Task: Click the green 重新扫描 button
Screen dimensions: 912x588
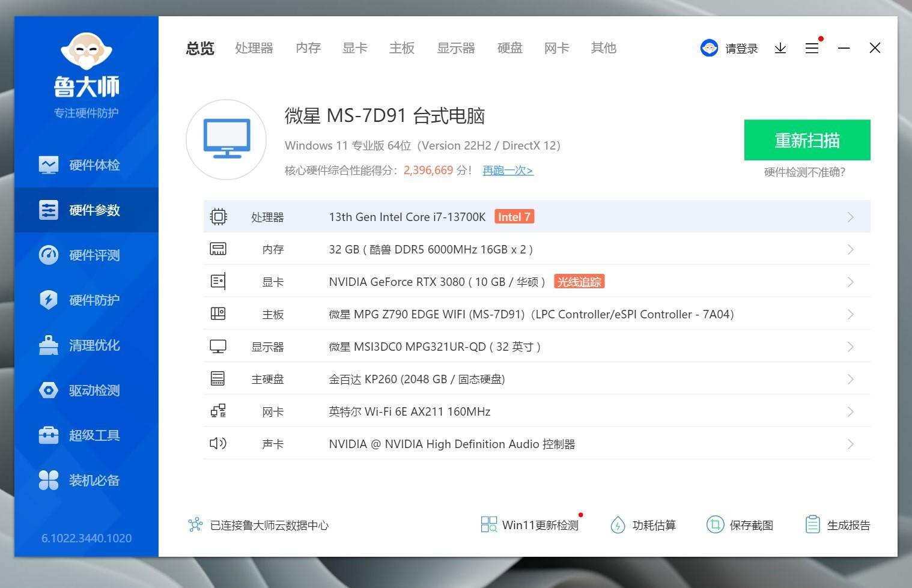Action: 807,140
